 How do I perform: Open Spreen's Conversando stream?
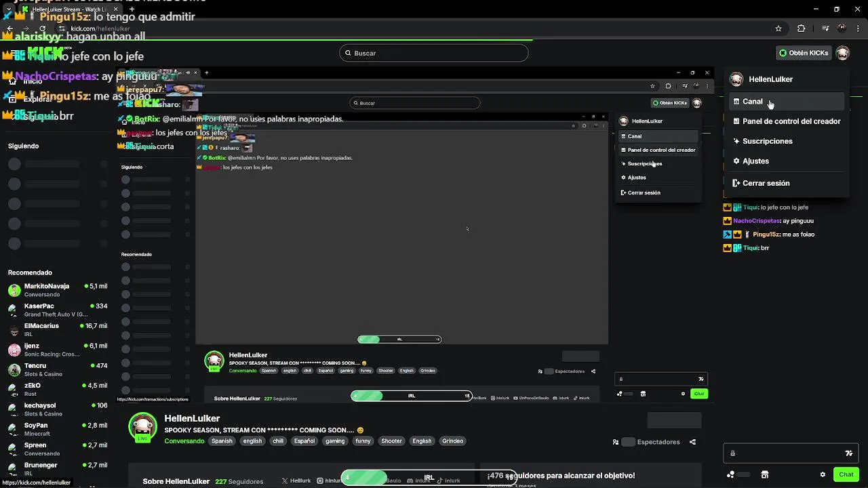pos(57,449)
